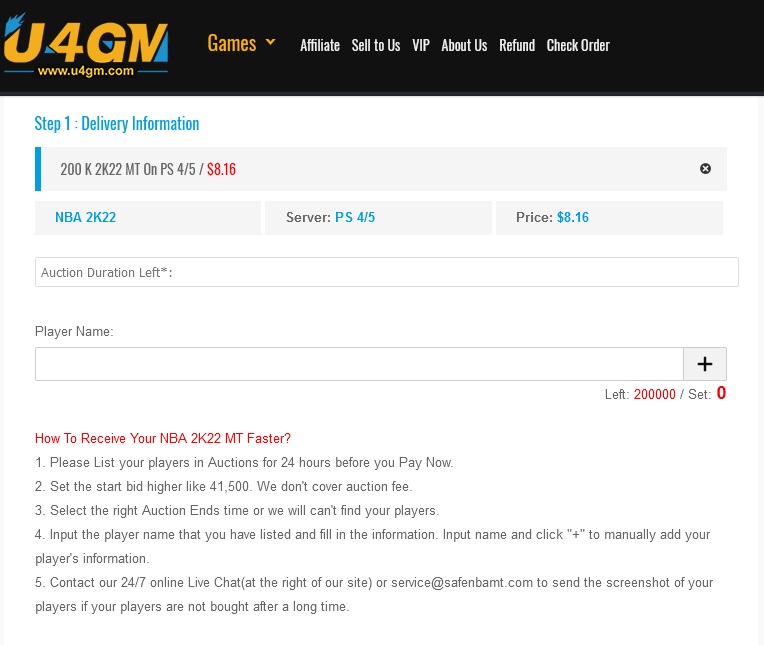Open the Affiliate menu item

coord(320,45)
